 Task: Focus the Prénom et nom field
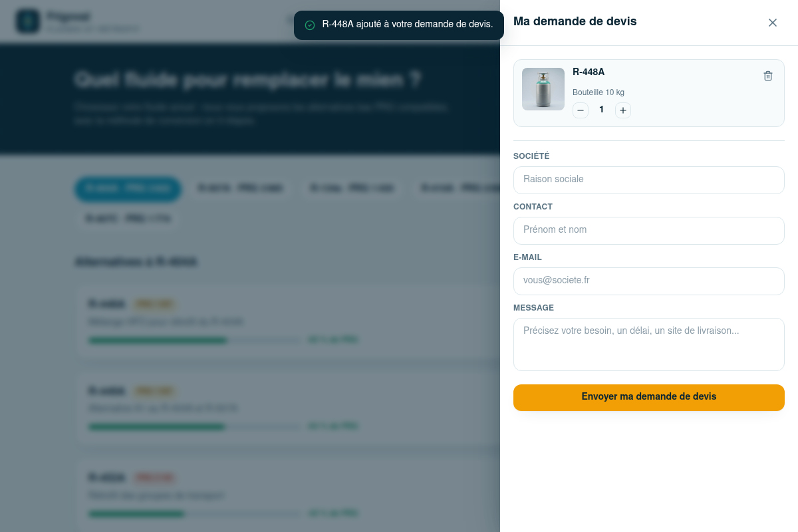click(x=649, y=231)
